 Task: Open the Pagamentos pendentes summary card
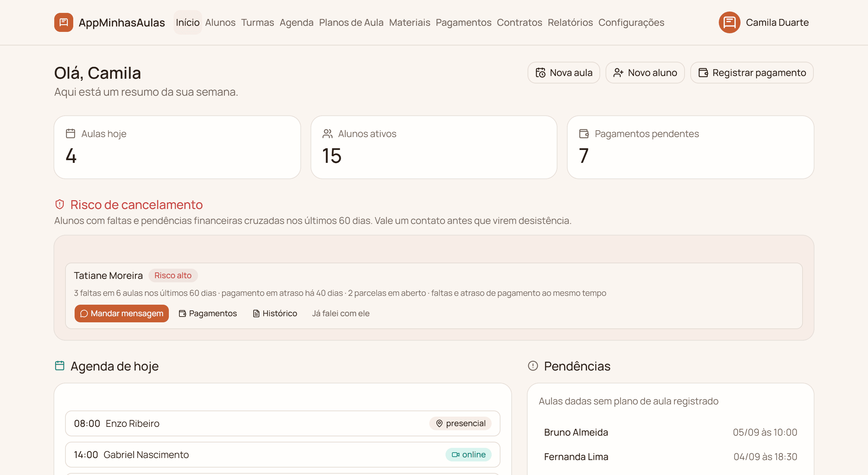(x=691, y=147)
